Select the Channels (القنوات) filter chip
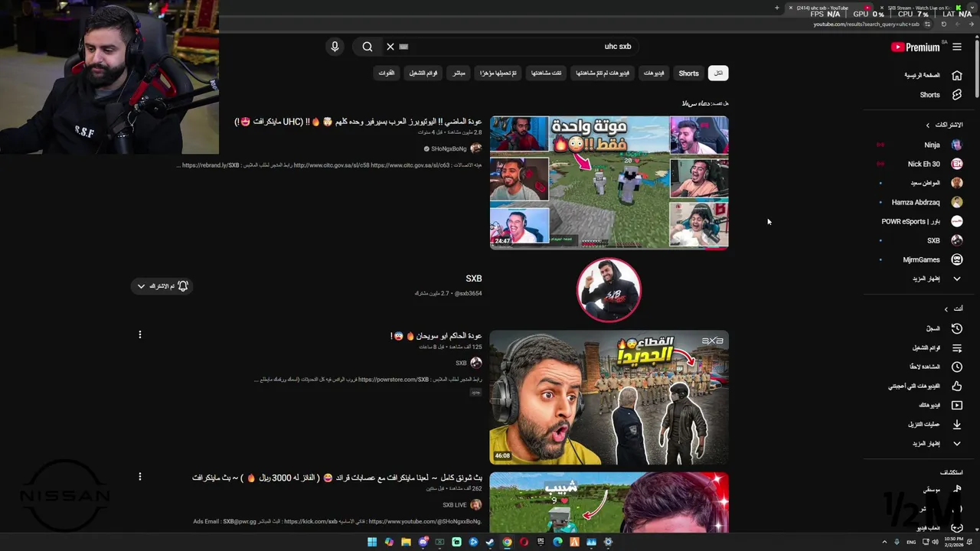This screenshot has height=551, width=980. click(387, 73)
